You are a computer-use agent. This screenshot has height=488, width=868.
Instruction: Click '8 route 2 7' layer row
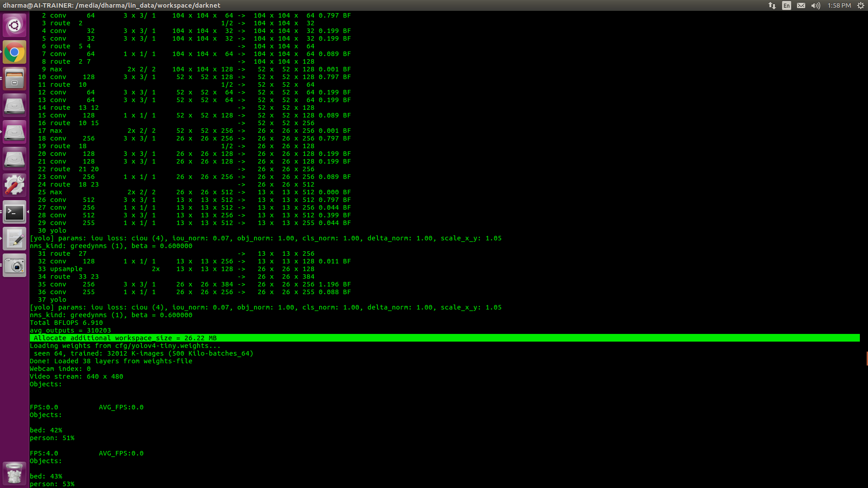[178, 61]
